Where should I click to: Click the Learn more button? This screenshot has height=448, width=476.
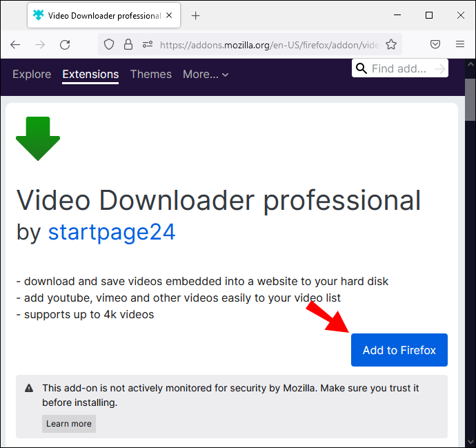point(69,424)
